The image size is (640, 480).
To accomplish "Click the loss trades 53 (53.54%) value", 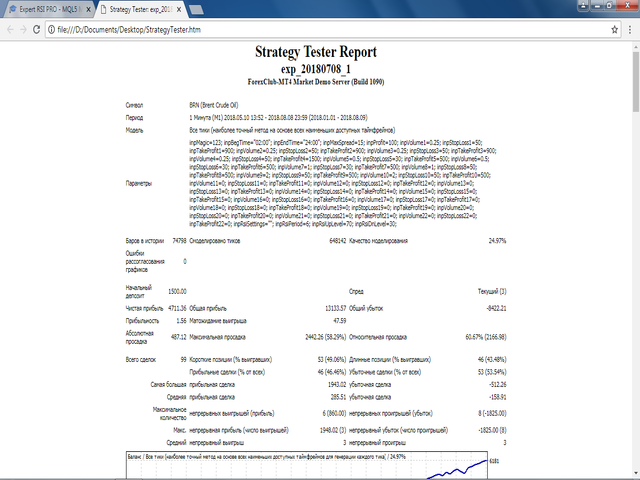I will [x=492, y=372].
